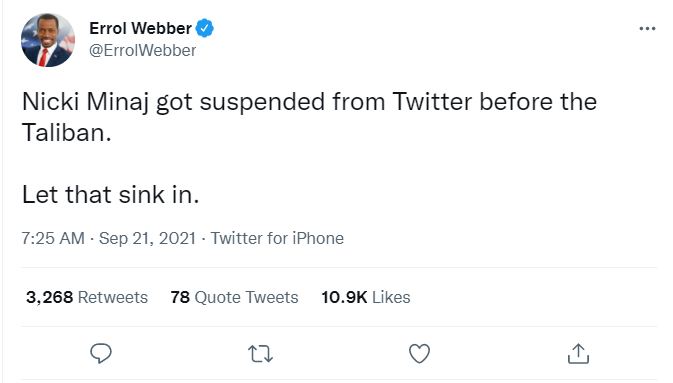Open the three-dot more options menu
The height and width of the screenshot is (383, 673).
647,28
